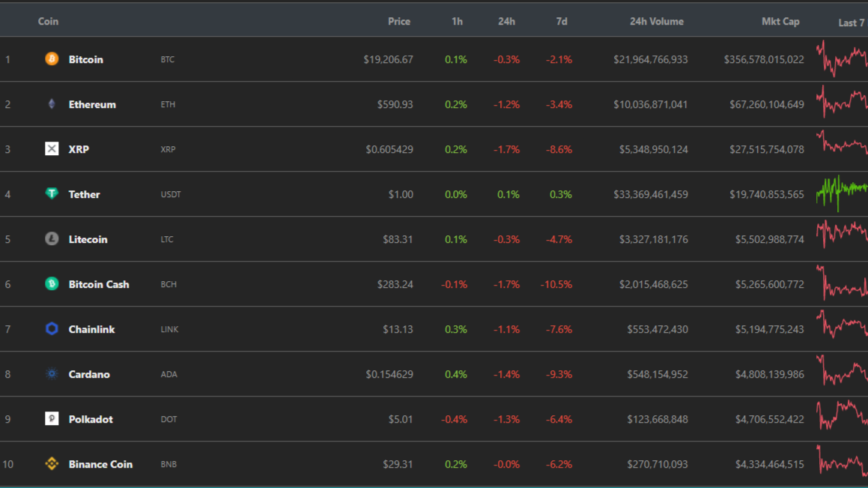Click the Ethereum price $590.93
This screenshot has width=868, height=488.
pos(395,104)
